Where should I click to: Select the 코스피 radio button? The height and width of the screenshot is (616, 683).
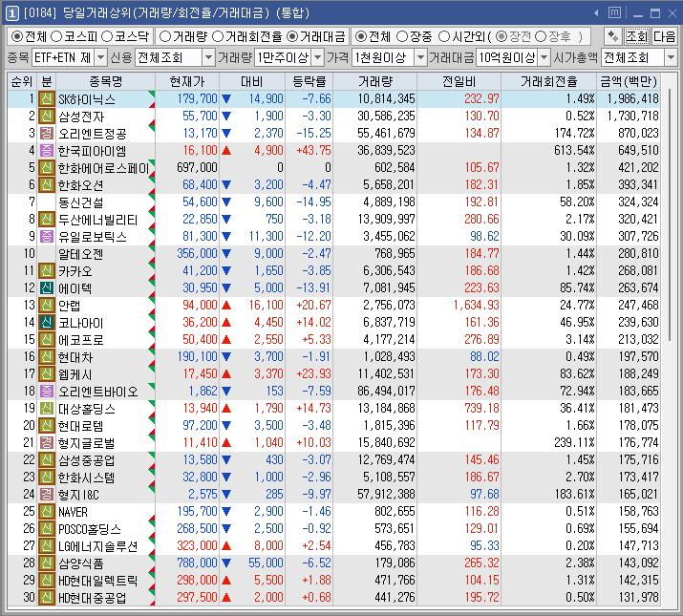click(x=56, y=36)
